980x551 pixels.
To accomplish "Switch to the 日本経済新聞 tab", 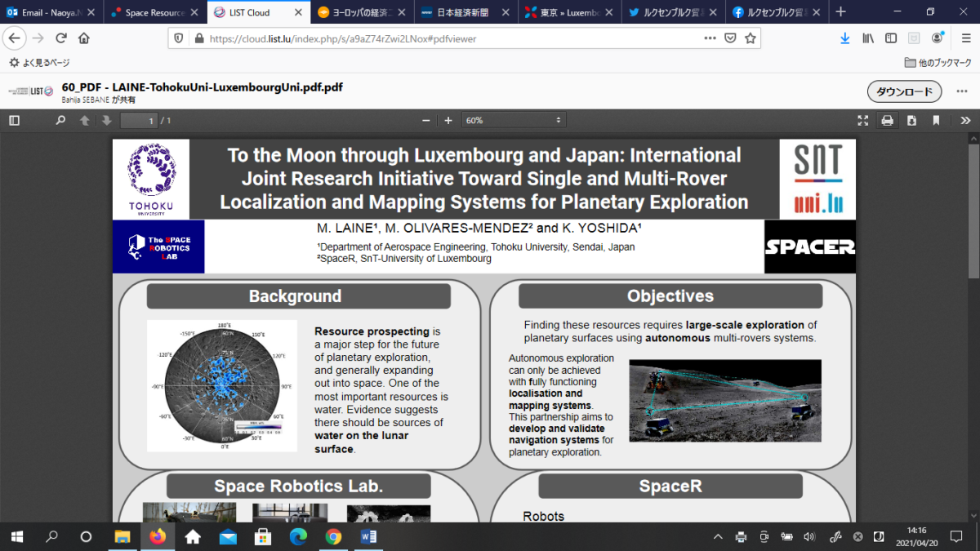I will tap(465, 12).
